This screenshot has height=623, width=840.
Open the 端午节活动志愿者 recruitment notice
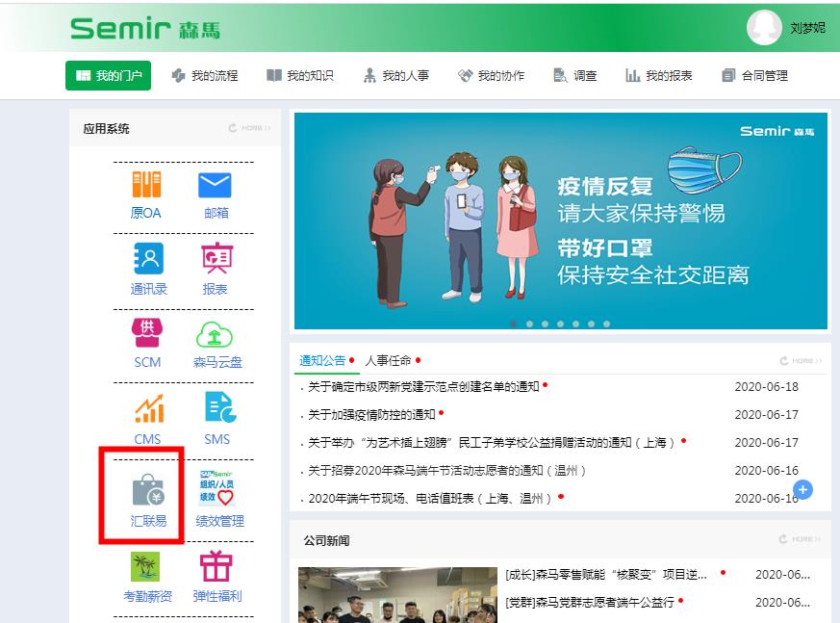(x=447, y=470)
